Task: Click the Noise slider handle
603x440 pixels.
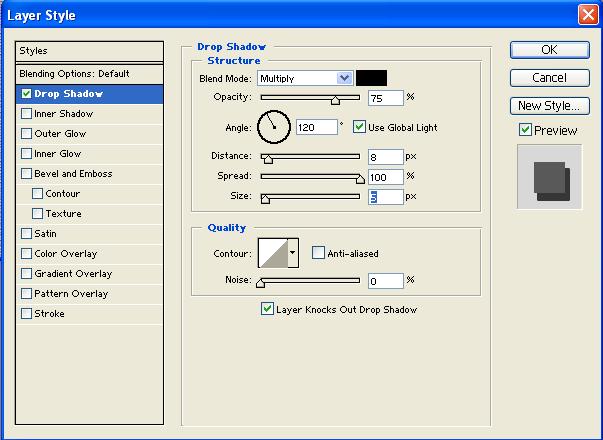Action: click(260, 283)
